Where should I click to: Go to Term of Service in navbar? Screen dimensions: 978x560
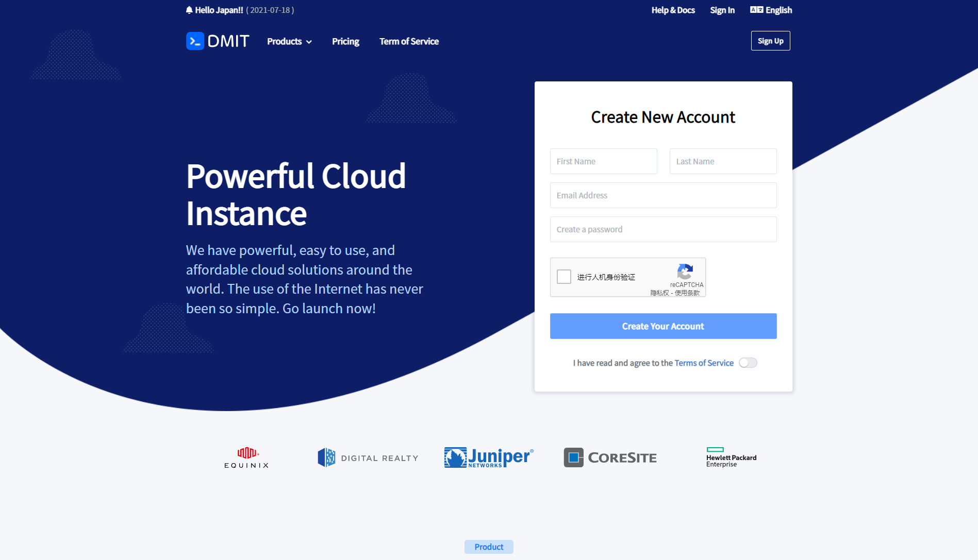pos(409,41)
